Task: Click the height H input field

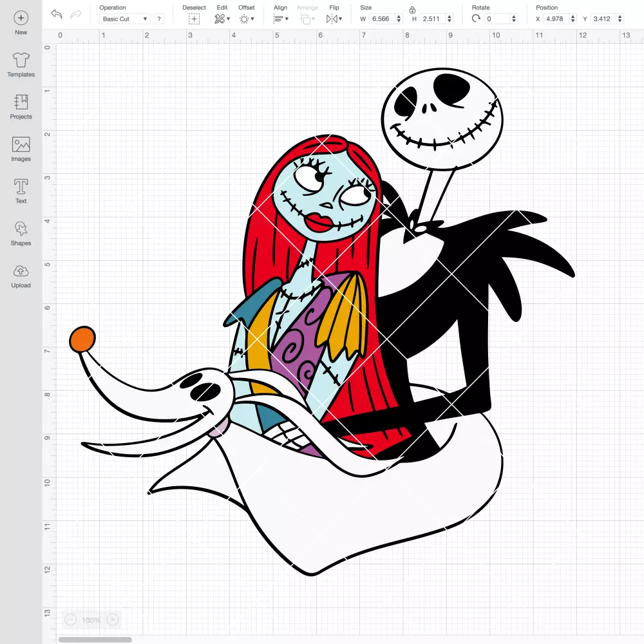Action: (x=433, y=19)
